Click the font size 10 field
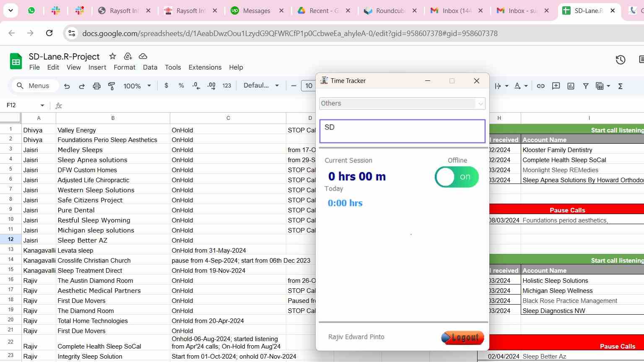The height and width of the screenshot is (362, 644). [309, 86]
